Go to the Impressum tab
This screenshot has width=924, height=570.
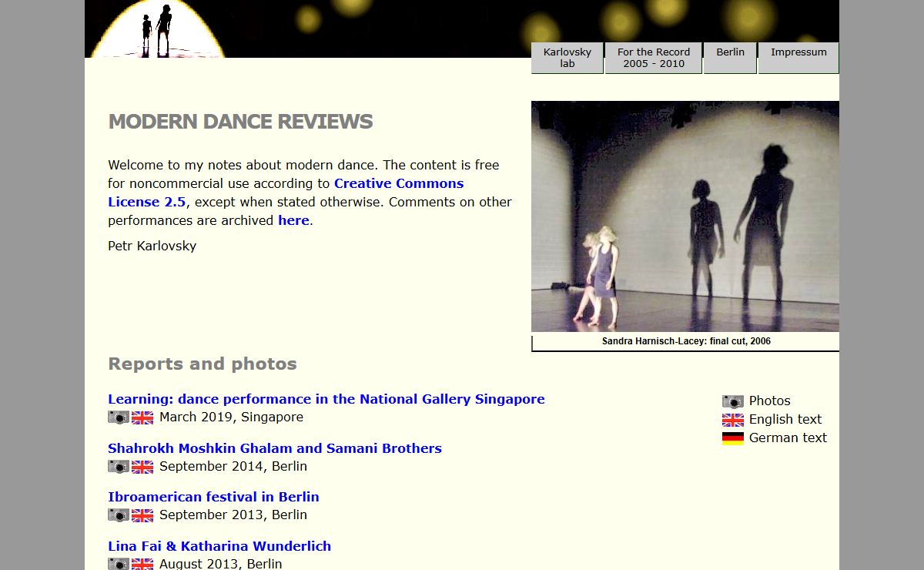pos(798,58)
